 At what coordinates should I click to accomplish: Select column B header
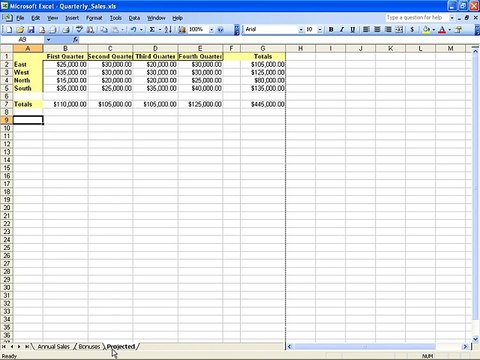65,49
